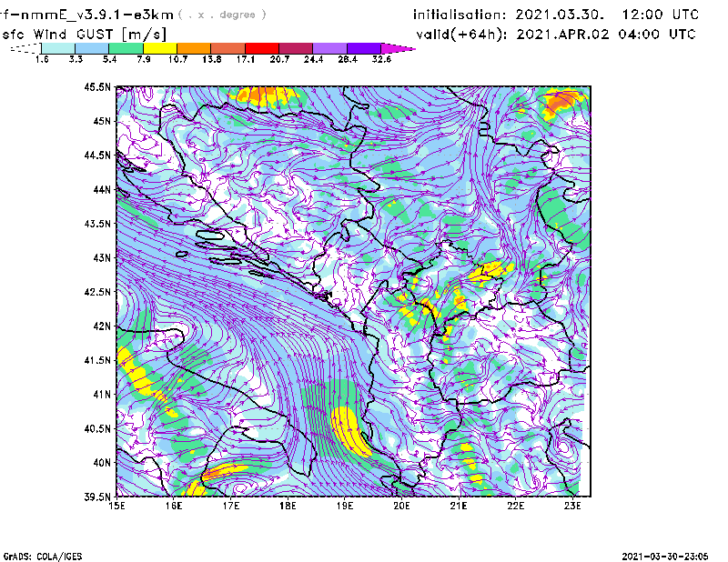
Task: Pick the coral 13.8–17.1 legend swatch
Action: click(228, 48)
